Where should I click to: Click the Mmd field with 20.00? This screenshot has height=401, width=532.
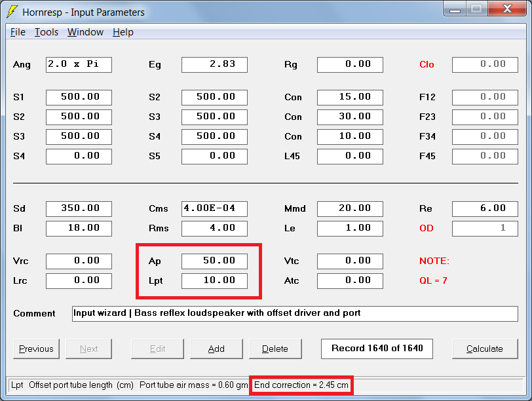(350, 208)
